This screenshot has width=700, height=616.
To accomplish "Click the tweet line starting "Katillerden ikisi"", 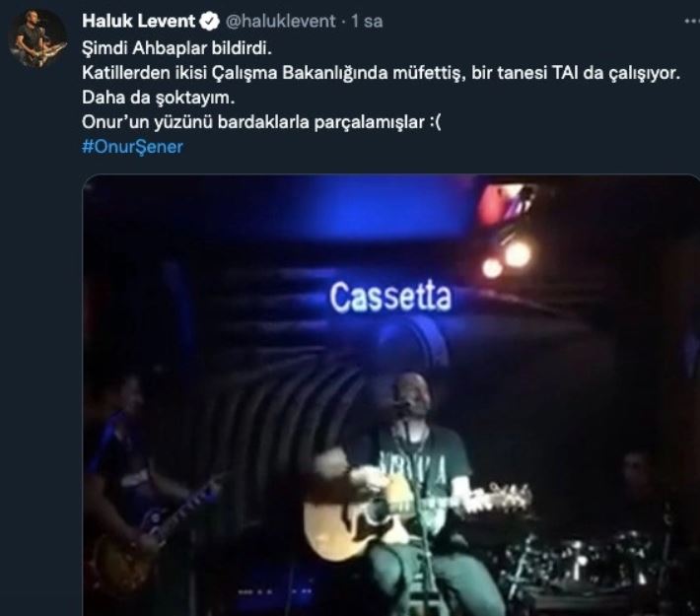I will (x=381, y=73).
